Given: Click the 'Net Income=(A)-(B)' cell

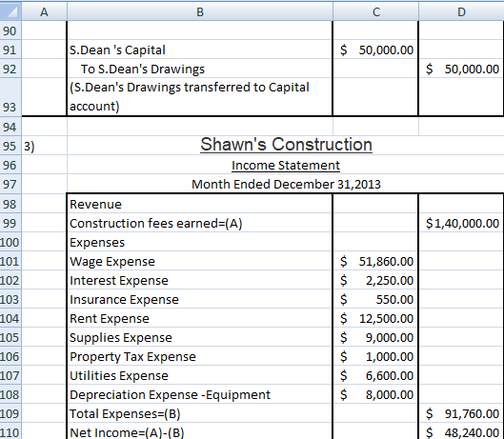Looking at the screenshot, I should point(200,431).
